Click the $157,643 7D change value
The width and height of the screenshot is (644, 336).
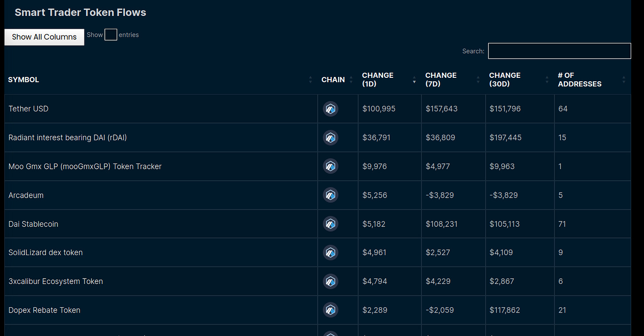tap(442, 109)
